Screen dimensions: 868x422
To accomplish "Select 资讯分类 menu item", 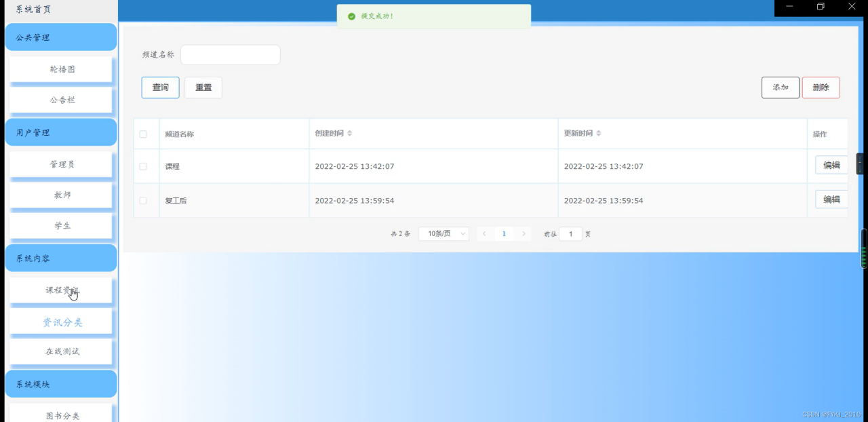I will coord(61,322).
